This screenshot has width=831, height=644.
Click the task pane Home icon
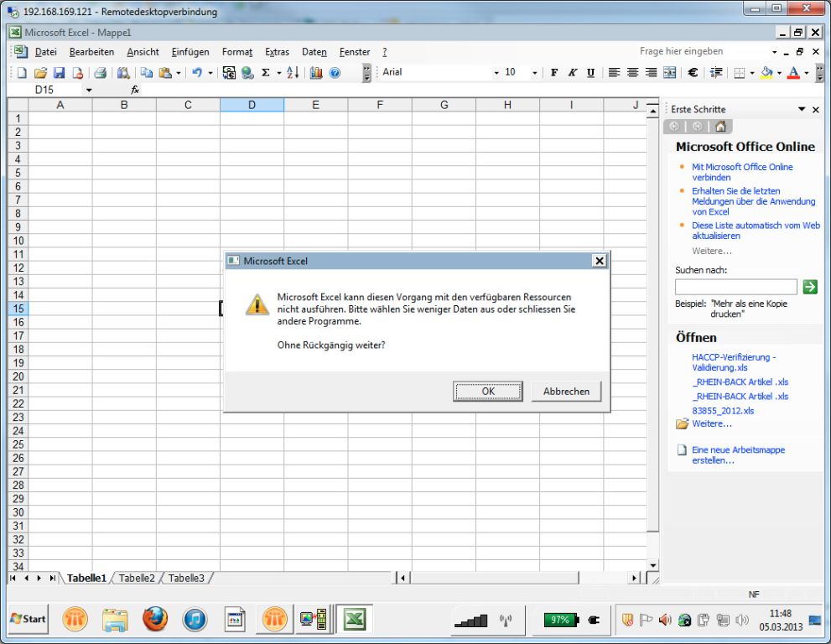720,127
